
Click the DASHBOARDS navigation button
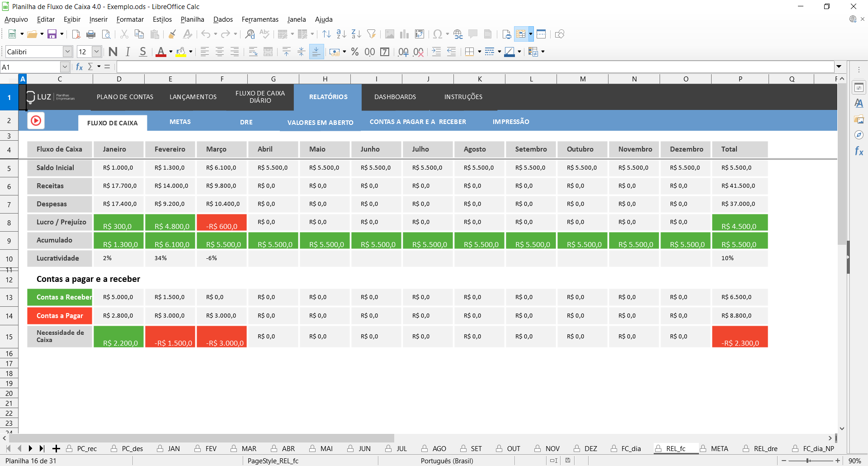point(395,97)
